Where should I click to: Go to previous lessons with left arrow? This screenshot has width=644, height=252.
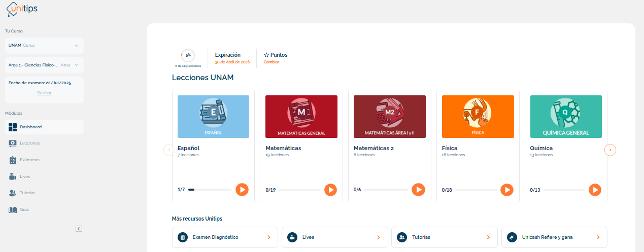point(168,150)
